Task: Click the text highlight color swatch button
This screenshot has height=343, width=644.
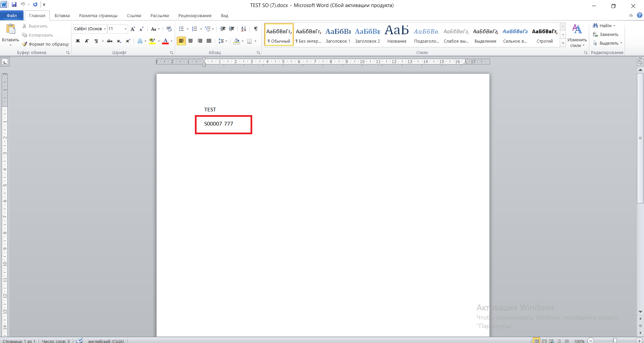Action: click(x=152, y=41)
